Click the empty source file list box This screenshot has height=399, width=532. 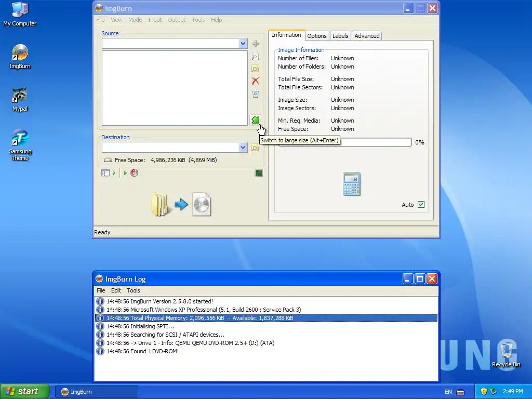[175, 88]
